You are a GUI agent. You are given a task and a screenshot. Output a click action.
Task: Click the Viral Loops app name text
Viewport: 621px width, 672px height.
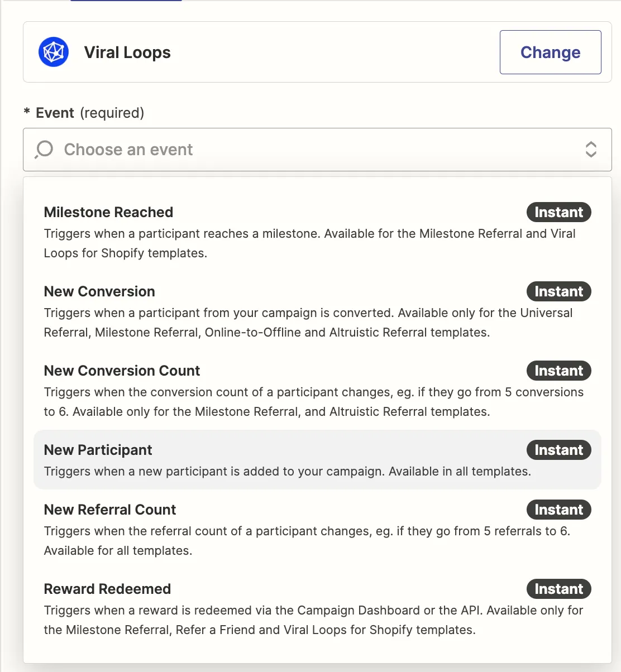(127, 52)
